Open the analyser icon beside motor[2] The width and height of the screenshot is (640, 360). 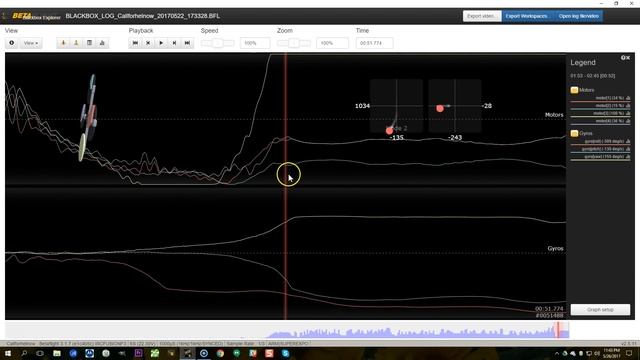[628, 106]
